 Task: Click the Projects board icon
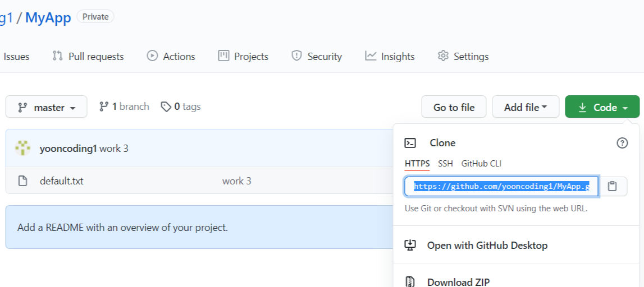(223, 55)
